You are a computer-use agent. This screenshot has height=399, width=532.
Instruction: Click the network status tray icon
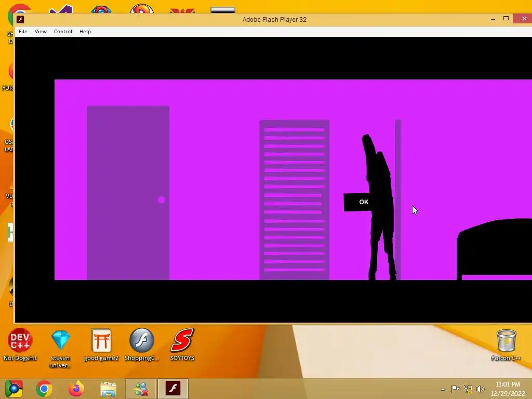(x=468, y=389)
